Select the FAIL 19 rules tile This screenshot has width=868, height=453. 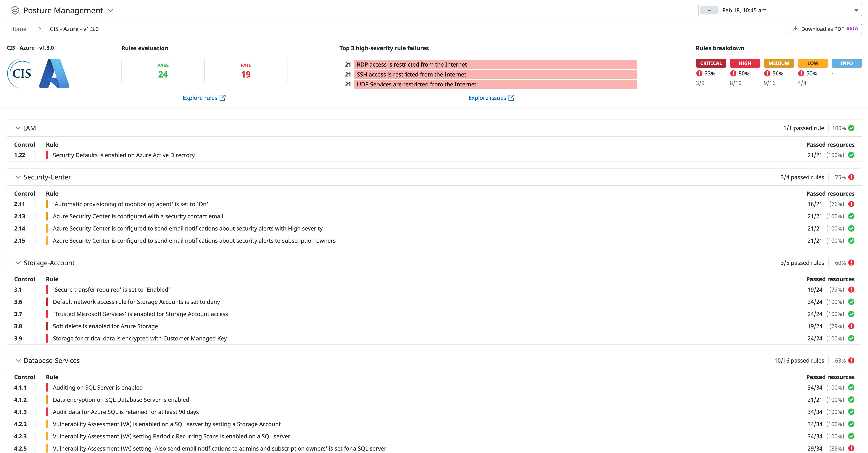(x=246, y=71)
